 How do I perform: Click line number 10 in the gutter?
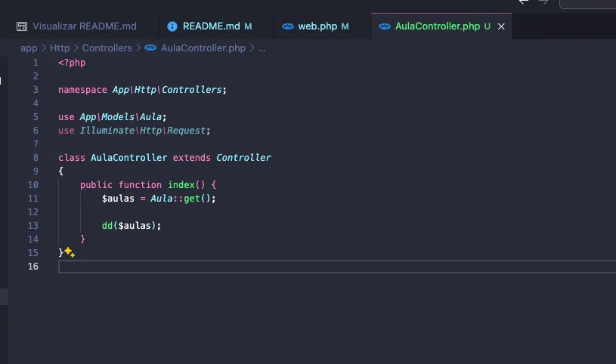click(x=33, y=185)
